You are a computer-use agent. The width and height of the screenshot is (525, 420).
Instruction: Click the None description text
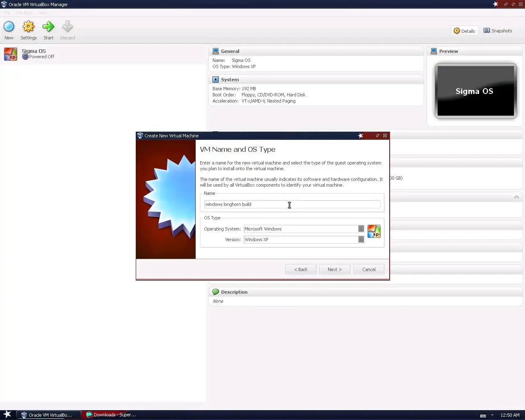(x=218, y=301)
